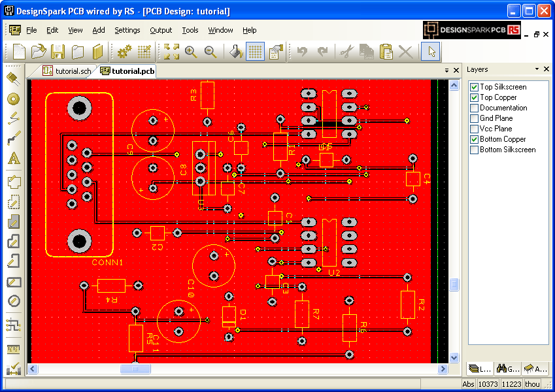Screen dimensions: 555x392
Task: Click the View All (expanding arrows) icon
Action: pyautogui.click(x=172, y=52)
